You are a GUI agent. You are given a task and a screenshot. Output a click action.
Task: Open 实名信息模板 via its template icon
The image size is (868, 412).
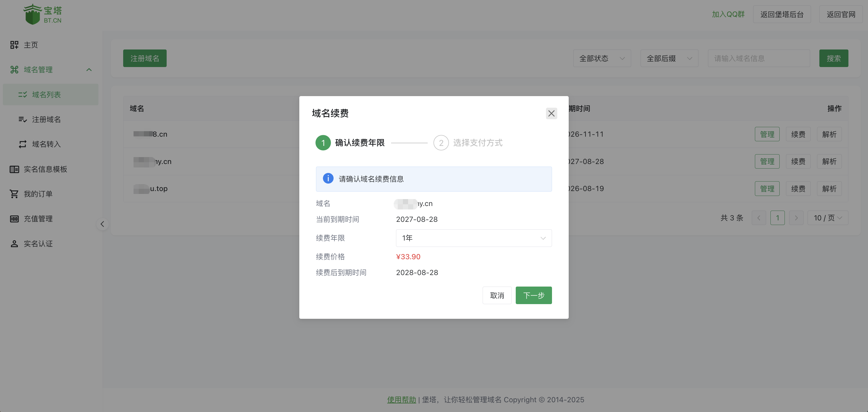tap(14, 169)
